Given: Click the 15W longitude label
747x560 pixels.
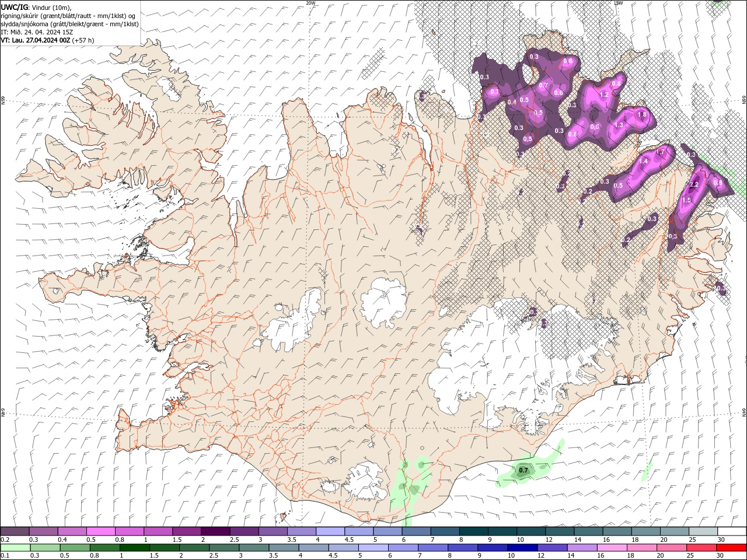Looking at the screenshot, I should pyautogui.click(x=619, y=3).
